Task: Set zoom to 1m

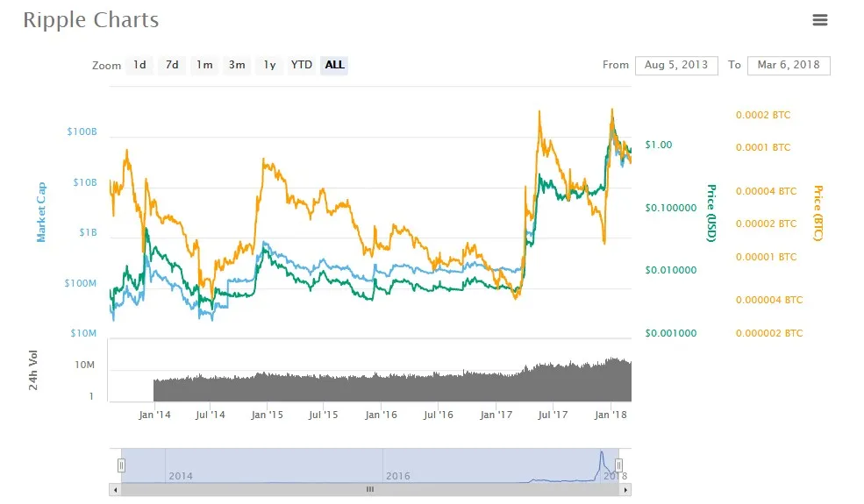Action: 204,65
